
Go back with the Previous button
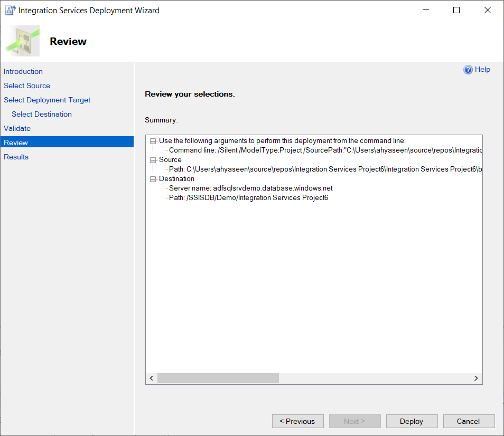(x=297, y=421)
